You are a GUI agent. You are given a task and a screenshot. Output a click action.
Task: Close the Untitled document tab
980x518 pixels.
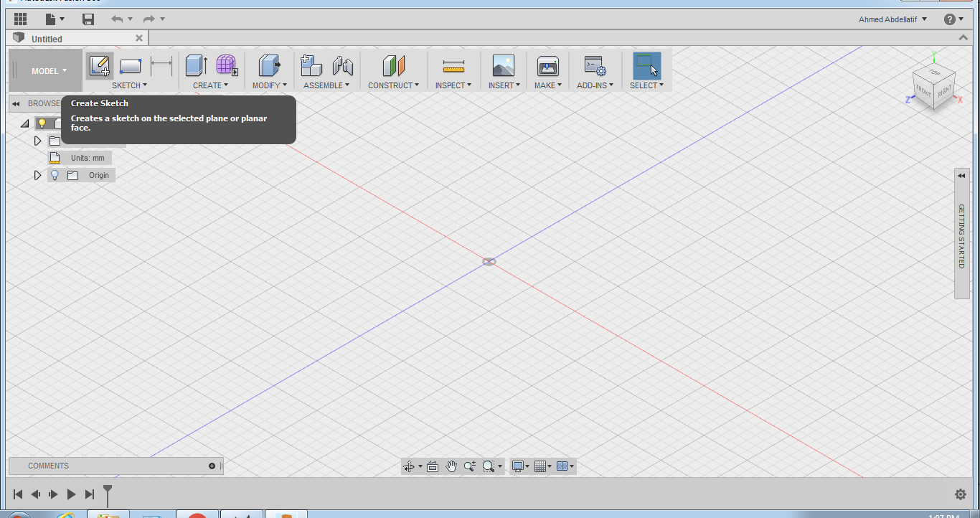(139, 39)
